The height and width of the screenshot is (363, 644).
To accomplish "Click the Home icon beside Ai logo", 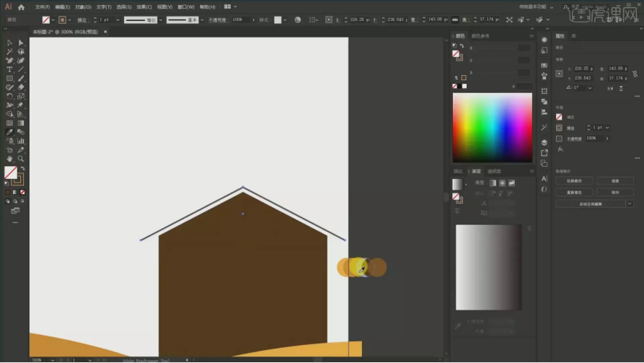I will 21,6.
